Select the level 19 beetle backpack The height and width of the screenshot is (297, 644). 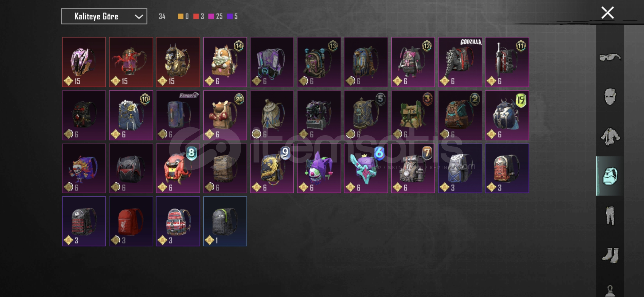(507, 115)
